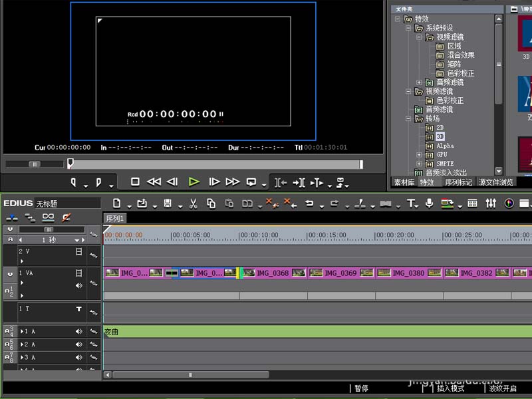Switch to the 序列标记 tab

click(x=458, y=182)
